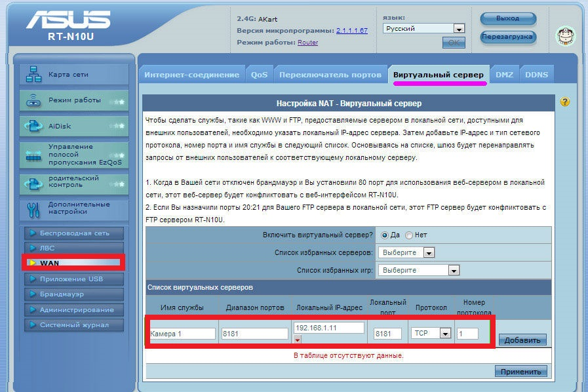588x392 pixels.
Task: Click the red arrow under local IP field
Action: pos(298,340)
